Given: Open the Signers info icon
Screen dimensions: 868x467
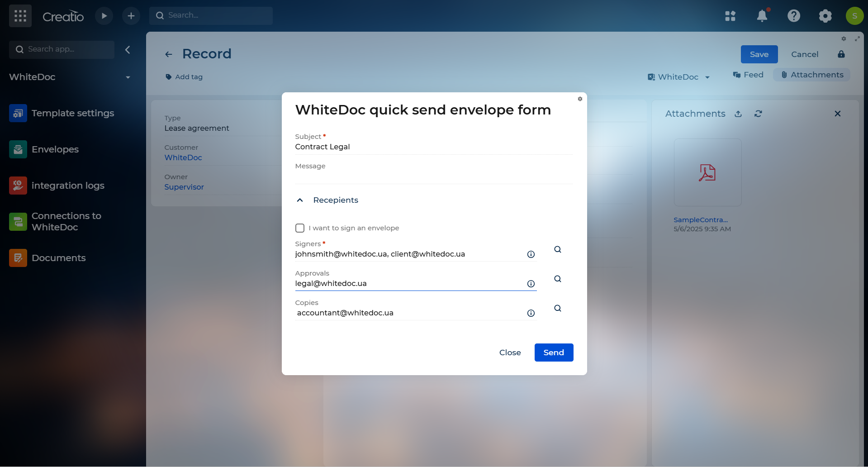Looking at the screenshot, I should (x=531, y=254).
